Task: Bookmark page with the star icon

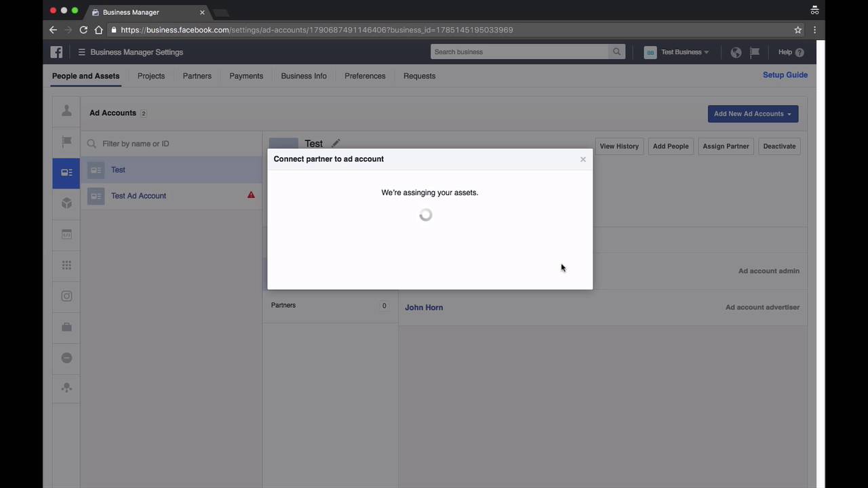Action: point(798,30)
